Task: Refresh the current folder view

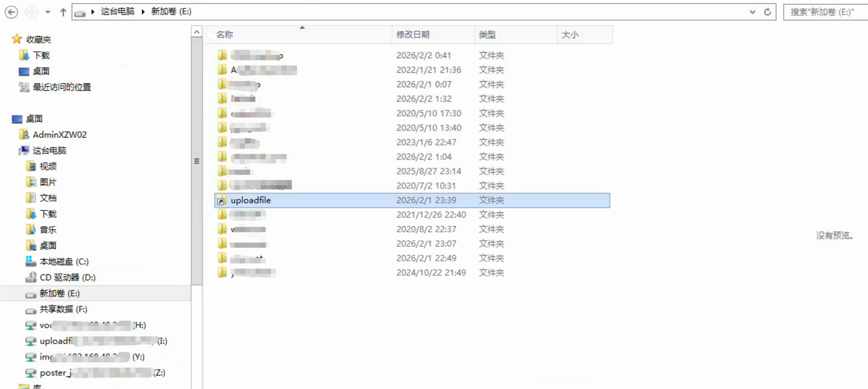Action: point(768,12)
